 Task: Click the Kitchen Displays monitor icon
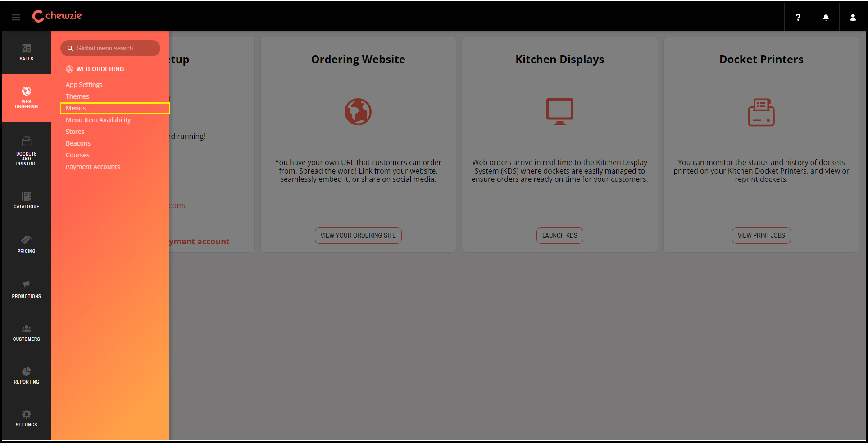(x=559, y=111)
